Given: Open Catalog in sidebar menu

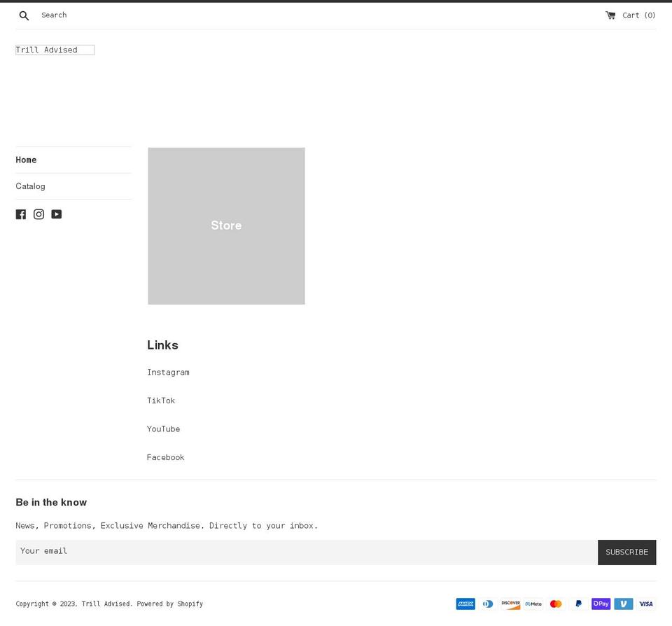Looking at the screenshot, I should click(30, 186).
